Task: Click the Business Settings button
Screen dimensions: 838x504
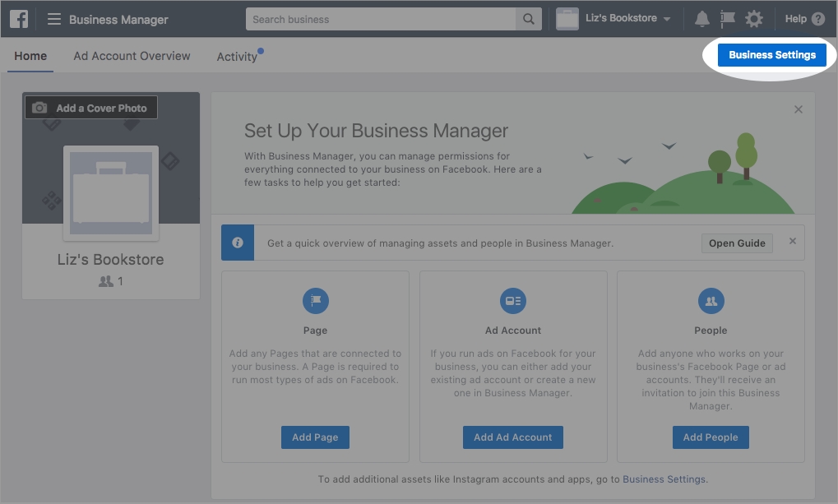Action: [x=771, y=55]
